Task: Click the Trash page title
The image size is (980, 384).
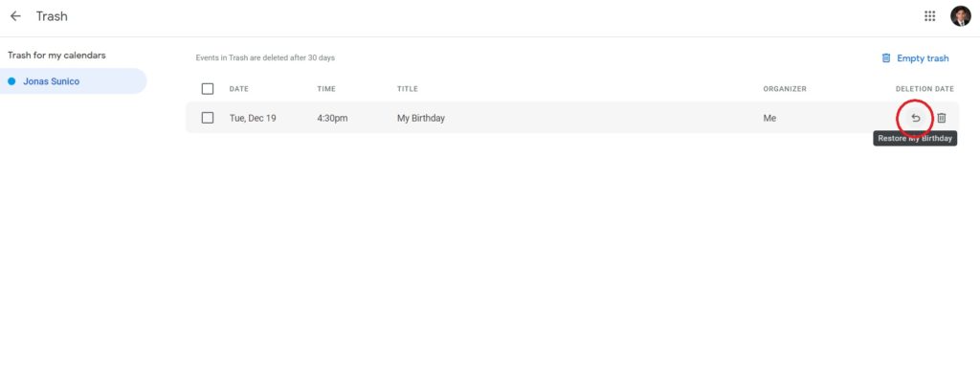Action: coord(52,16)
